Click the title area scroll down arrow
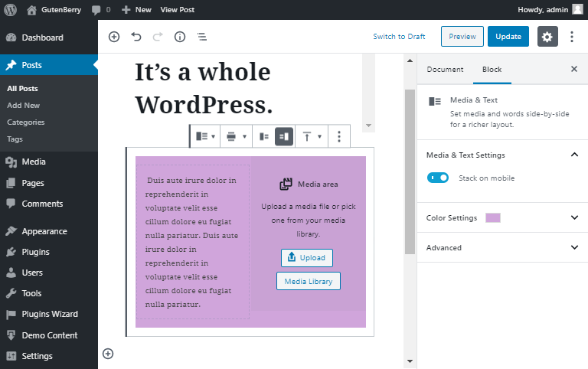Image resolution: width=588 pixels, height=369 pixels. point(368,126)
